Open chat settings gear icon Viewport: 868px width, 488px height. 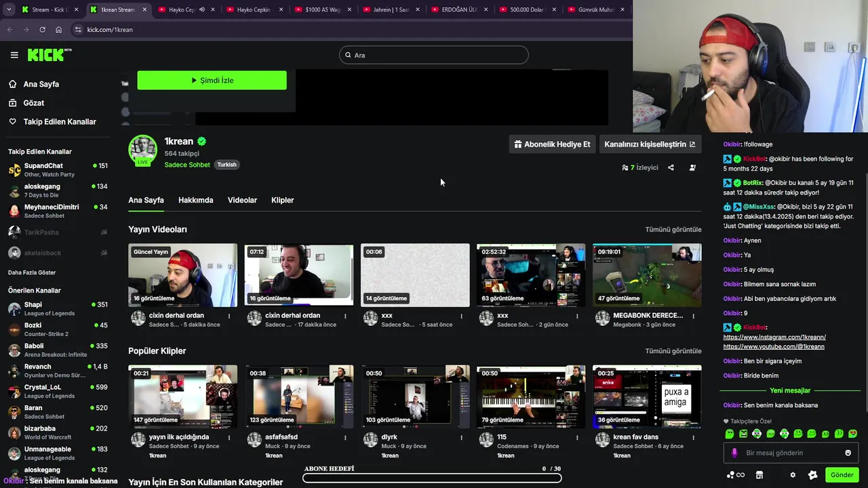coord(793,475)
